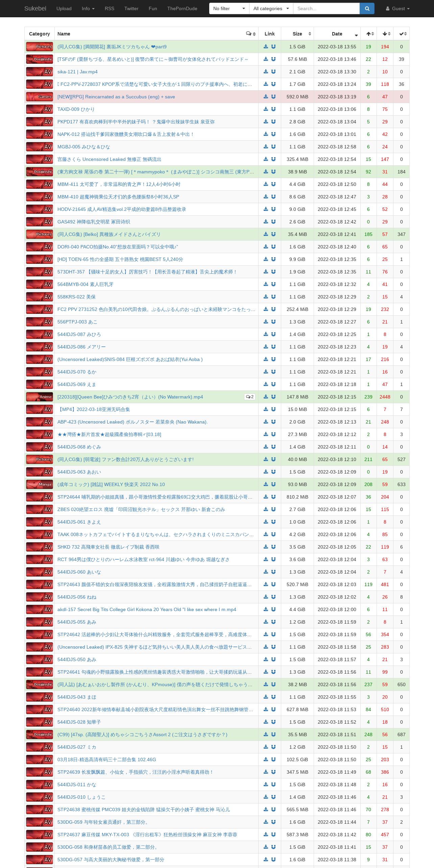Open magnet link for 530DG-057 row

[x=273, y=860]
